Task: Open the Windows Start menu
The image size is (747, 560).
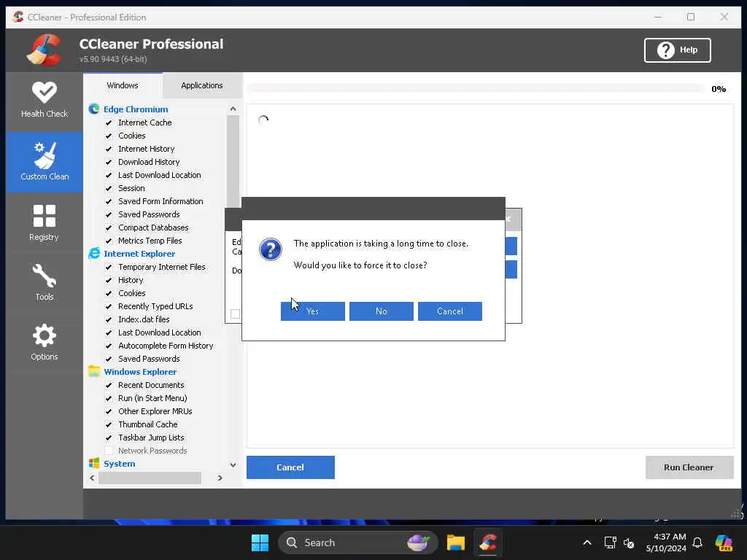Action: click(x=260, y=542)
